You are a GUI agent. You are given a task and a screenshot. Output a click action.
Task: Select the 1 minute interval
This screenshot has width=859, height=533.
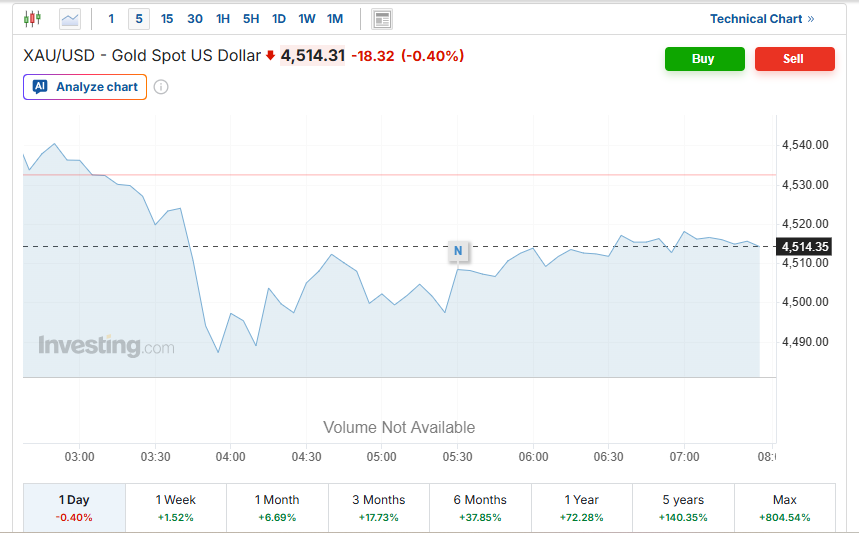pos(111,19)
